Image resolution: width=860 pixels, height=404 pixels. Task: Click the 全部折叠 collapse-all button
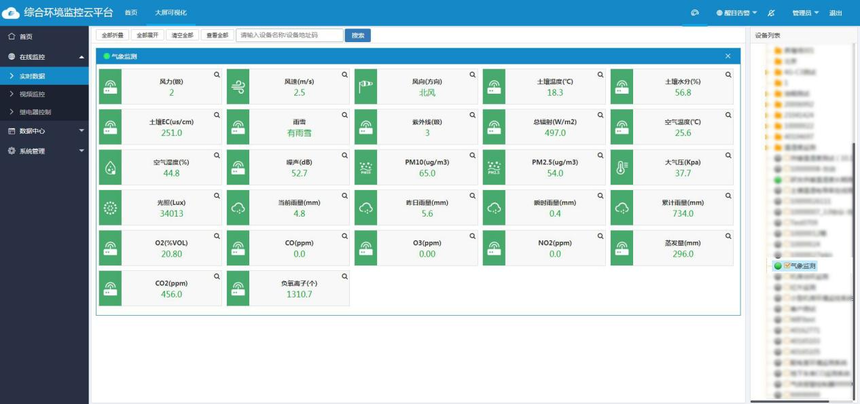112,35
